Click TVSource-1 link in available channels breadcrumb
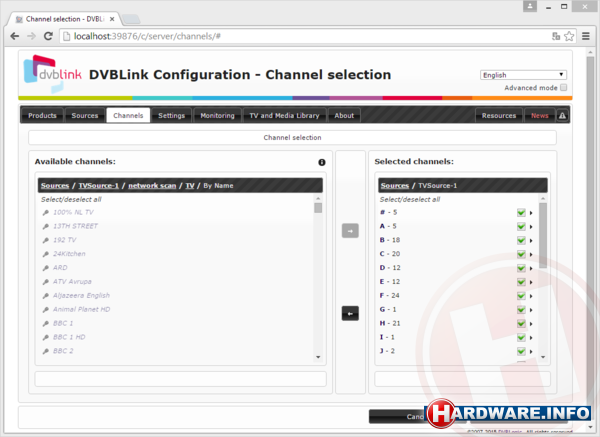 point(99,186)
